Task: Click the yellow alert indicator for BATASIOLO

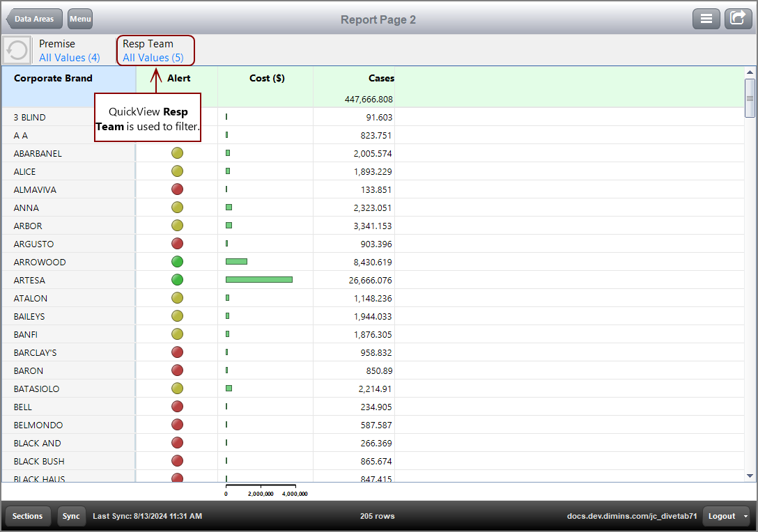Action: pyautogui.click(x=177, y=388)
